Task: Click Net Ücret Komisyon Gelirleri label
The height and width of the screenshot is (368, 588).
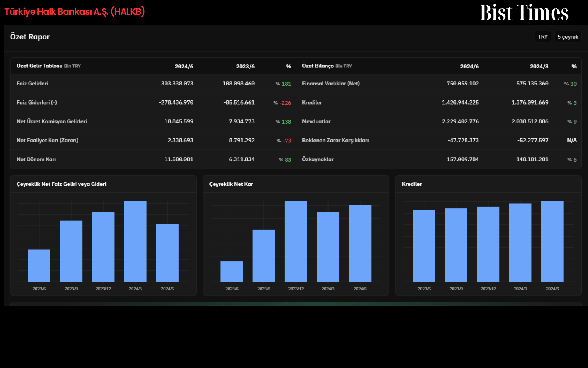Action: [52, 121]
